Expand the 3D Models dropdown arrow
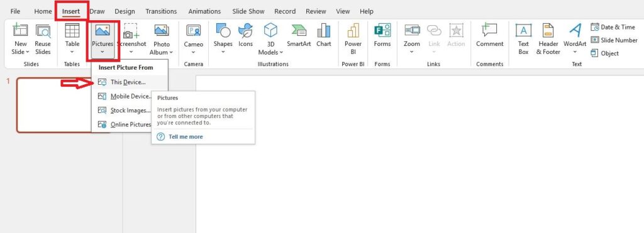644x233 pixels. [x=281, y=53]
